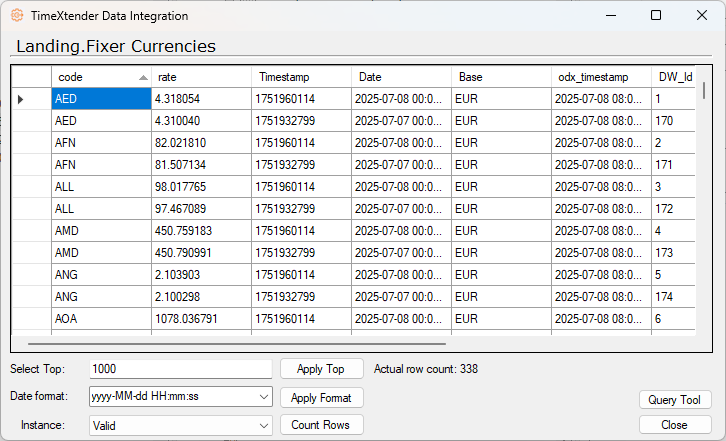The width and height of the screenshot is (726, 441).
Task: Click the Count Rows button
Action: 321,425
